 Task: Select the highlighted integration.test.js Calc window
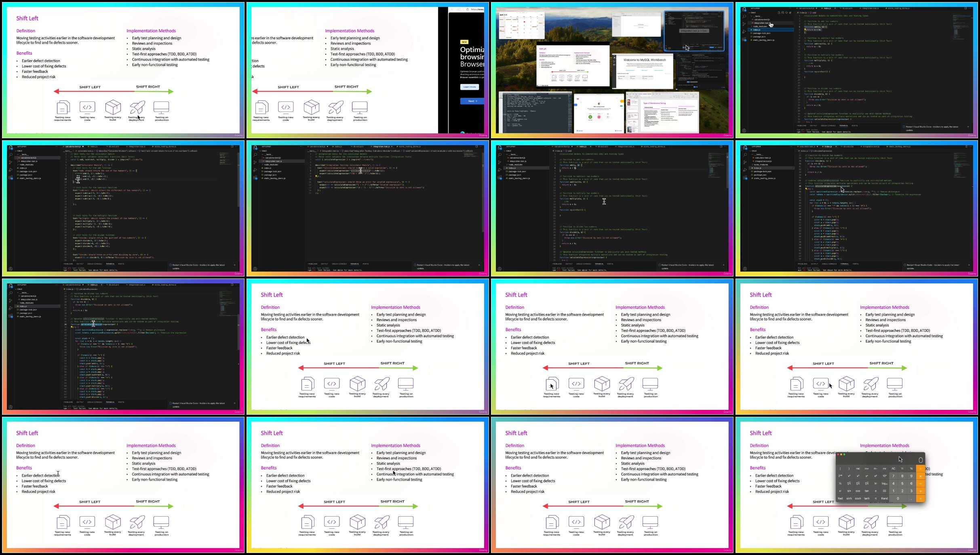694,31
